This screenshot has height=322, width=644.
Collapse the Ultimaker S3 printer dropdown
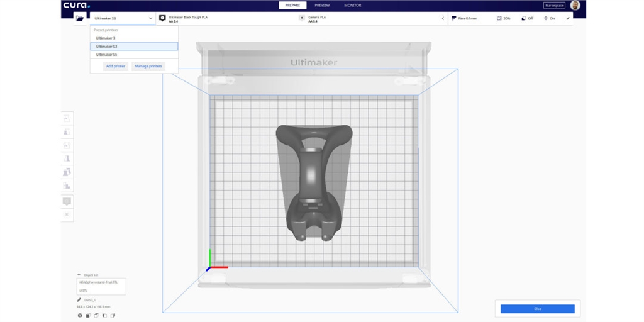150,18
